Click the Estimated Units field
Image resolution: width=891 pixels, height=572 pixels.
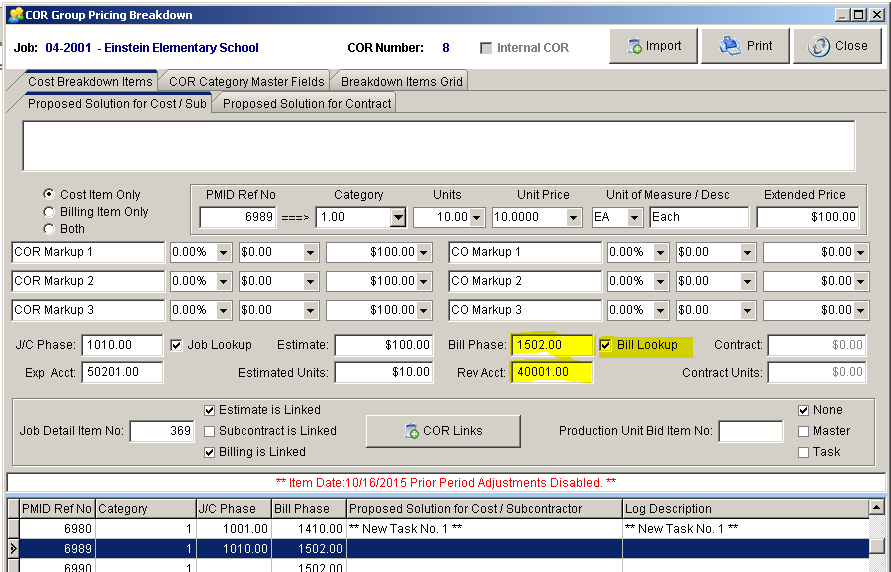click(384, 372)
